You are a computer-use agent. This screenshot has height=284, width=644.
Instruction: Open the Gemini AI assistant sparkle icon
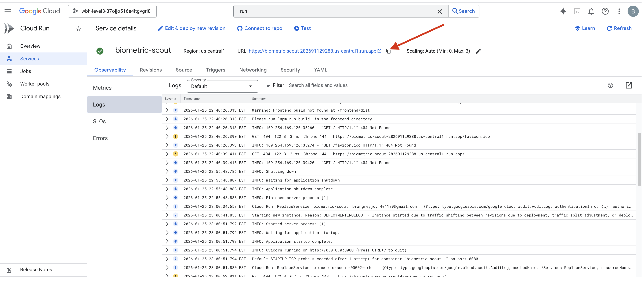point(563,11)
